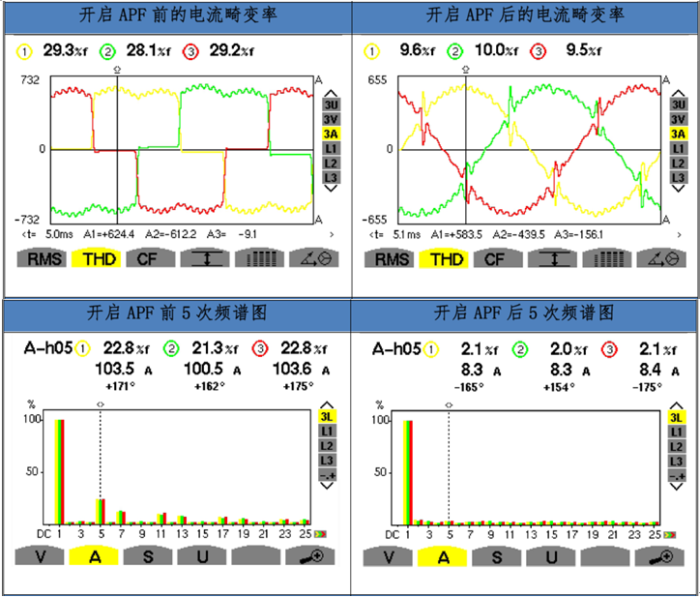Click up arrow above 3U in left waveform panel
Image resolution: width=700 pixels, height=597 pixels.
pyautogui.click(x=331, y=90)
